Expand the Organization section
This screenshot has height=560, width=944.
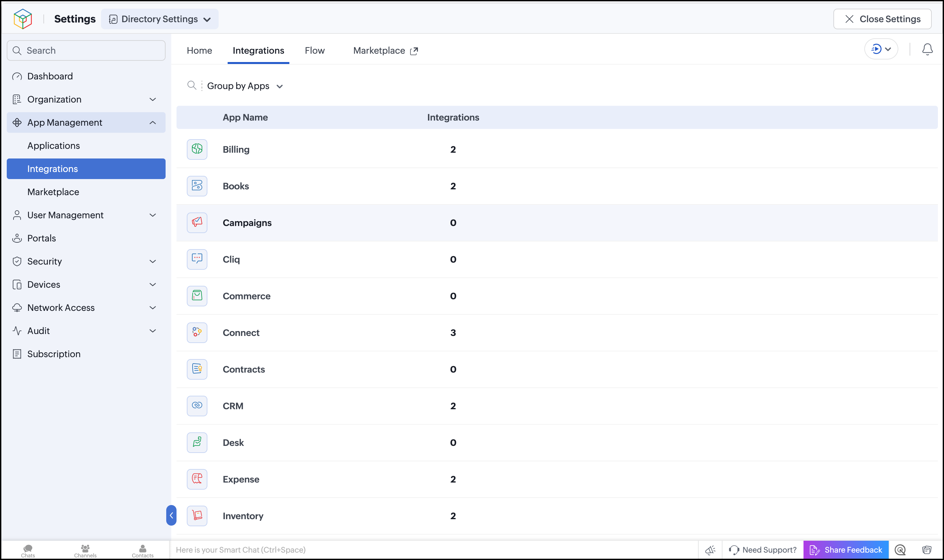coord(86,99)
